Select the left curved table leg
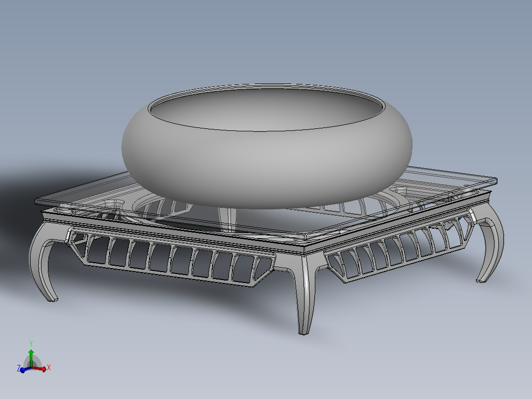532x399 pixels. click(44, 261)
